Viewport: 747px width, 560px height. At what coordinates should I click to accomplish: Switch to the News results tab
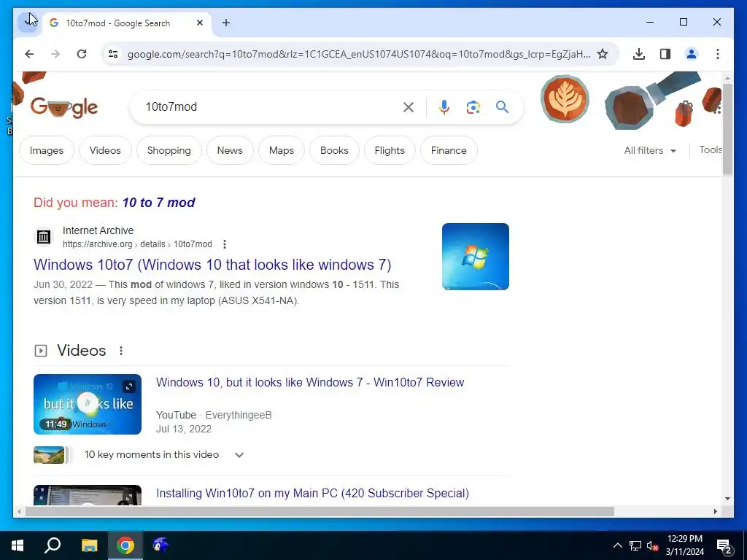(230, 150)
